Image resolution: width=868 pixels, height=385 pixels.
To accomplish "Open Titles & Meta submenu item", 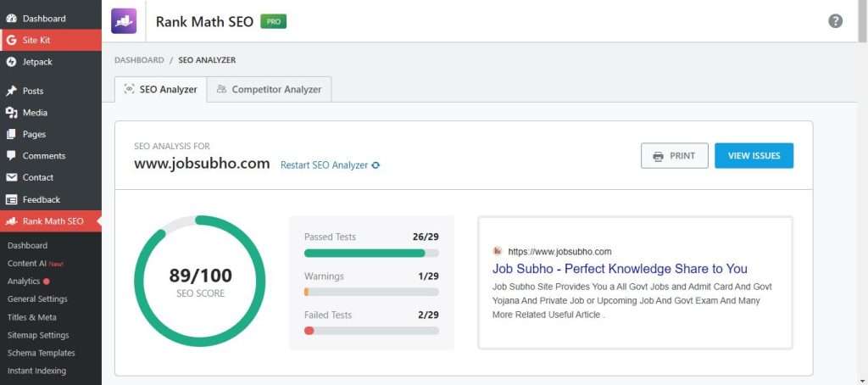I will [32, 317].
